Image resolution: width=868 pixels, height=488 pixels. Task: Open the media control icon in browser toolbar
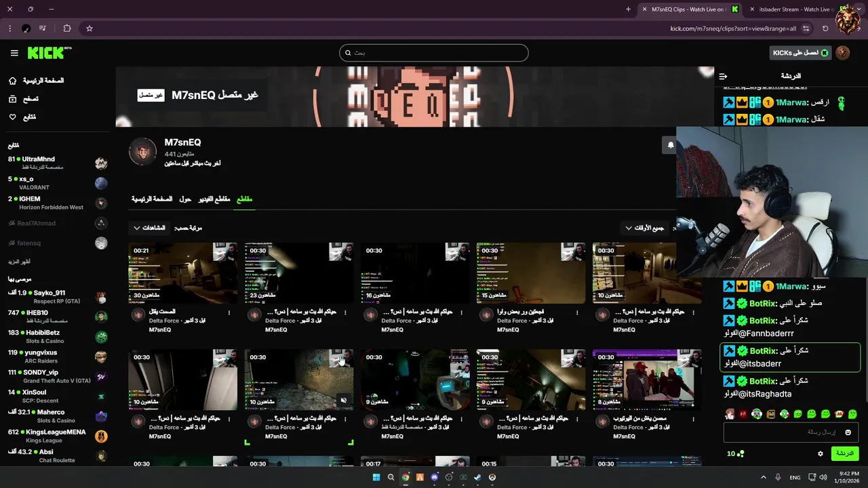pos(43,28)
